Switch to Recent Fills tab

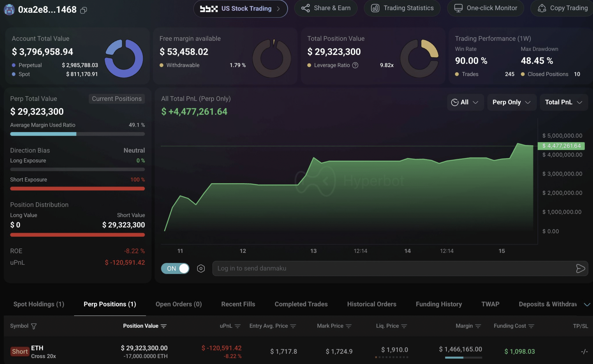(x=238, y=304)
